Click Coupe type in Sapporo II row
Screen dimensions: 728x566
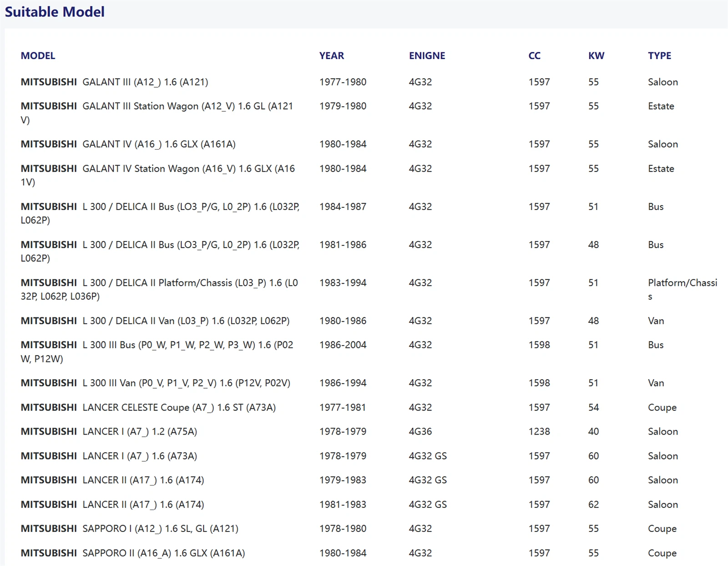tap(662, 553)
